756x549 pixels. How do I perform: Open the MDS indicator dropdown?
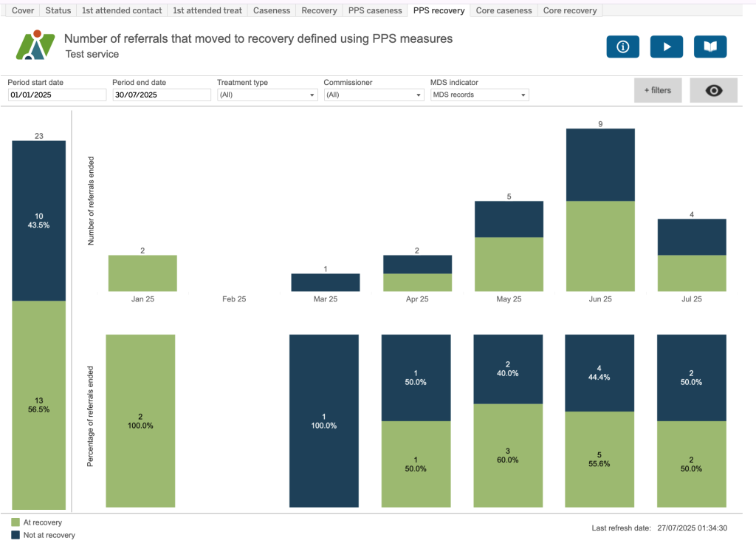coord(479,95)
